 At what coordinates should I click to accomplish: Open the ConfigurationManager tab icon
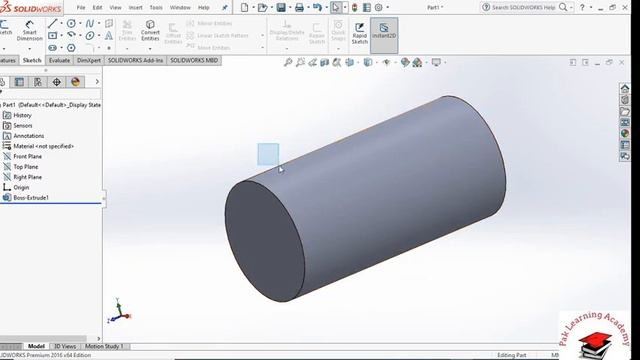[x=38, y=82]
